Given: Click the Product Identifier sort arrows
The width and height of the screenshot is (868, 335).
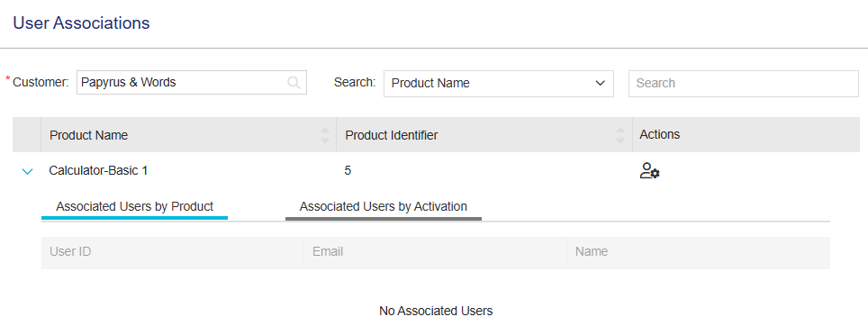Looking at the screenshot, I should point(620,135).
